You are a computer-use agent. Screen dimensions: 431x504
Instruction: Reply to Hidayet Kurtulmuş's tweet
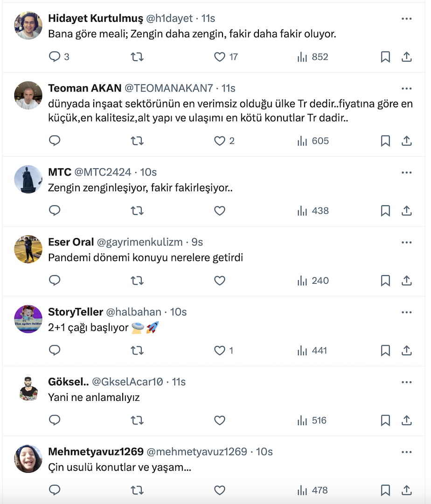55,57
